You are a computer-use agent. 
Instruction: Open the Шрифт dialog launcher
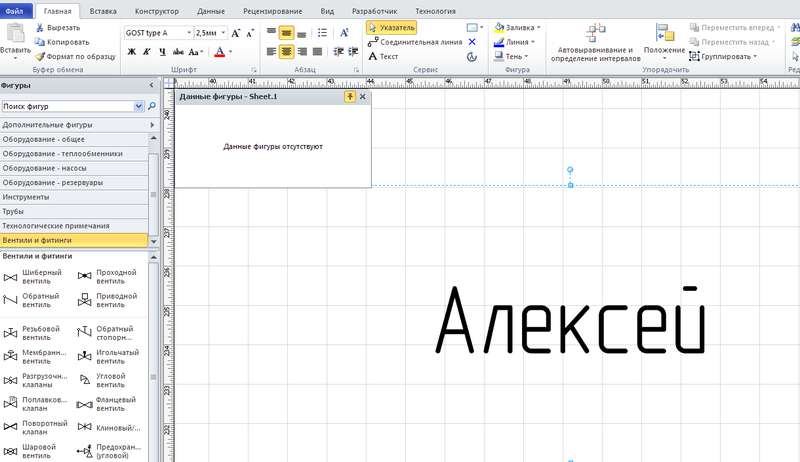click(x=254, y=69)
